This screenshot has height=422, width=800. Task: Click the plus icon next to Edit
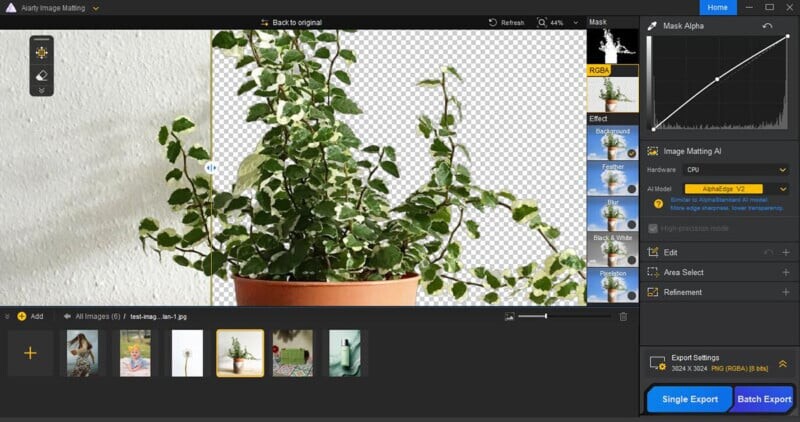pyautogui.click(x=785, y=253)
